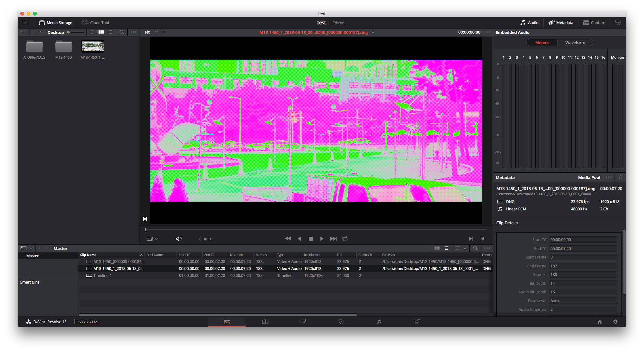Open project settings gear icon

pyautogui.click(x=615, y=322)
